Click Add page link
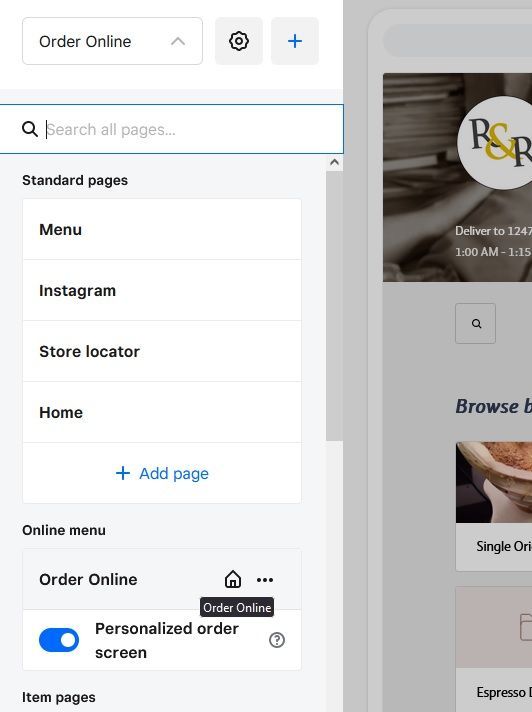Screen dimensions: 532x712 point(162,474)
